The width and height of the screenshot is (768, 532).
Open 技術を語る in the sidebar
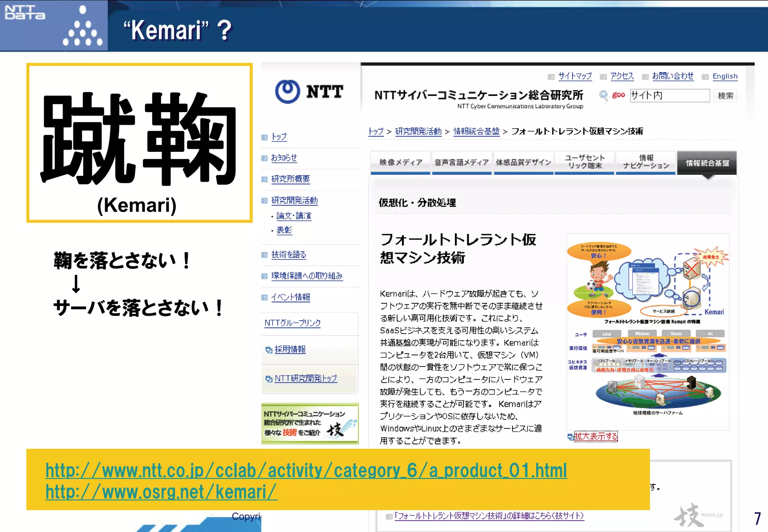(x=289, y=255)
